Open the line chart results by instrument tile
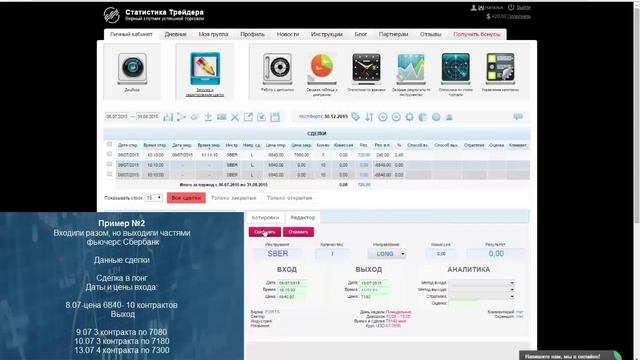This screenshot has height=360, width=640. (411, 69)
